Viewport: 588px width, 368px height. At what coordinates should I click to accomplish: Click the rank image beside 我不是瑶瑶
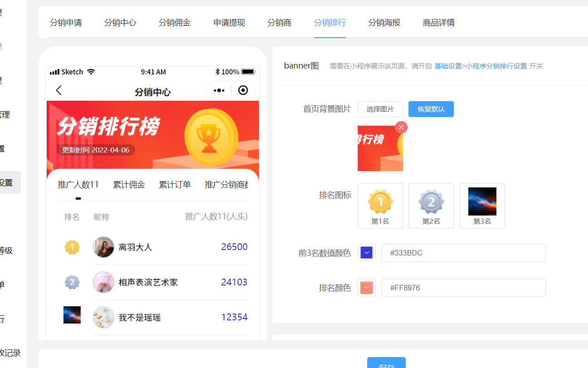[x=72, y=315]
